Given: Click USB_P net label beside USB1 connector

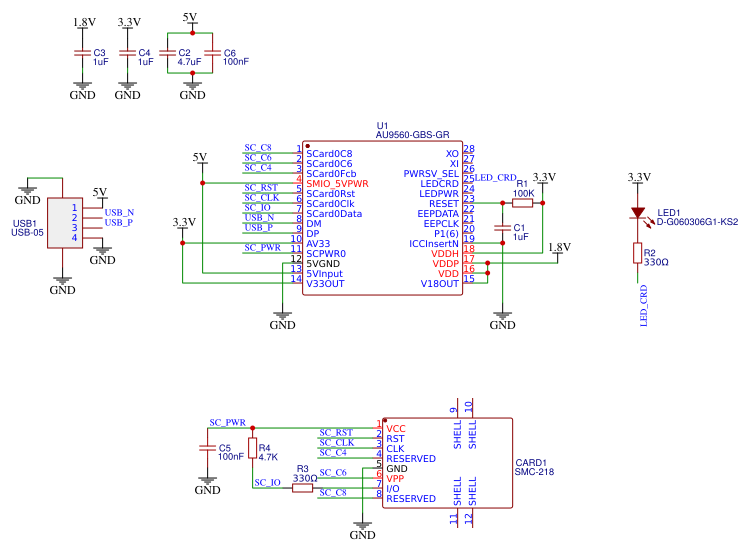Looking at the screenshot, I should [x=118, y=223].
